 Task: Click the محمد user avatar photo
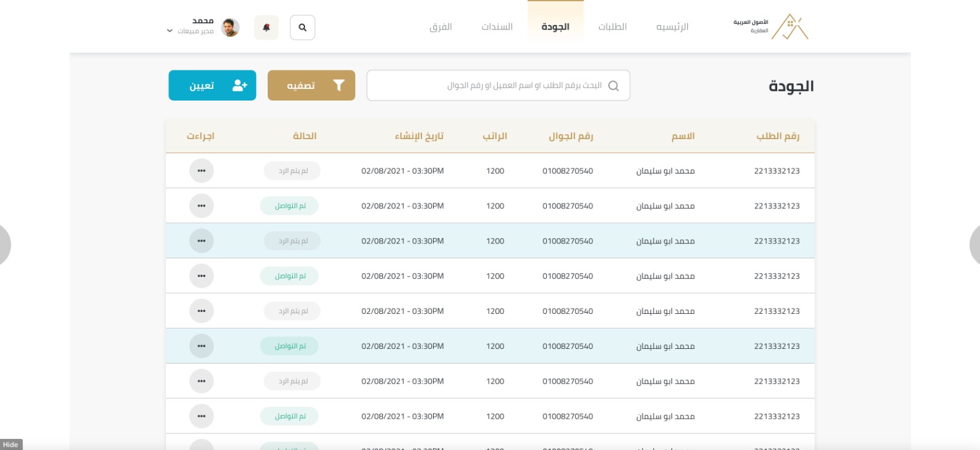tap(230, 28)
